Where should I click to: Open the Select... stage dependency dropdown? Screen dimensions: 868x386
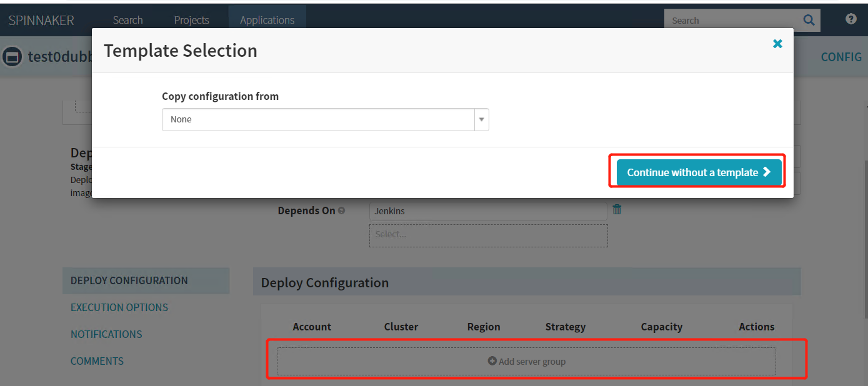(x=488, y=235)
